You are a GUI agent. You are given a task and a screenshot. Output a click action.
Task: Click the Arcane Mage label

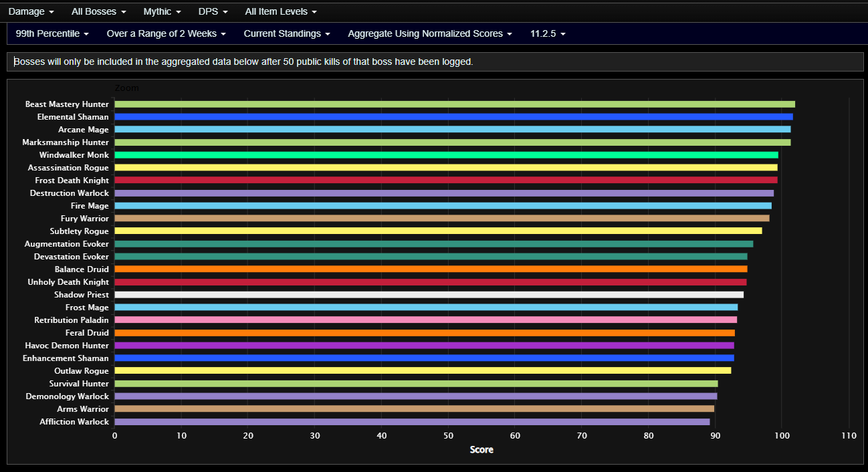coord(84,130)
